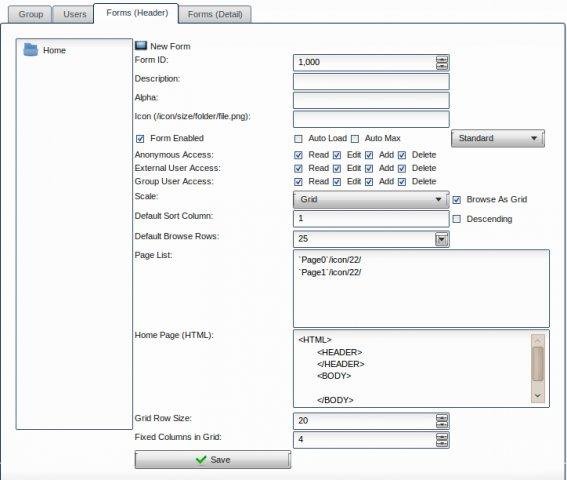Open the Scale Grid dropdown
This screenshot has width=567, height=480.
(x=371, y=200)
